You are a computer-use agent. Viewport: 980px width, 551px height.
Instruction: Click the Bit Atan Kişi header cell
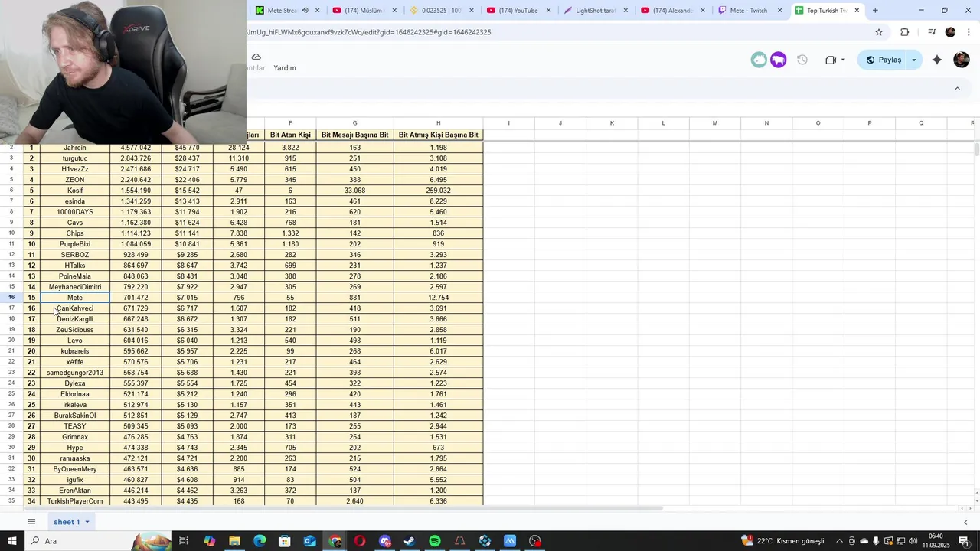(290, 135)
